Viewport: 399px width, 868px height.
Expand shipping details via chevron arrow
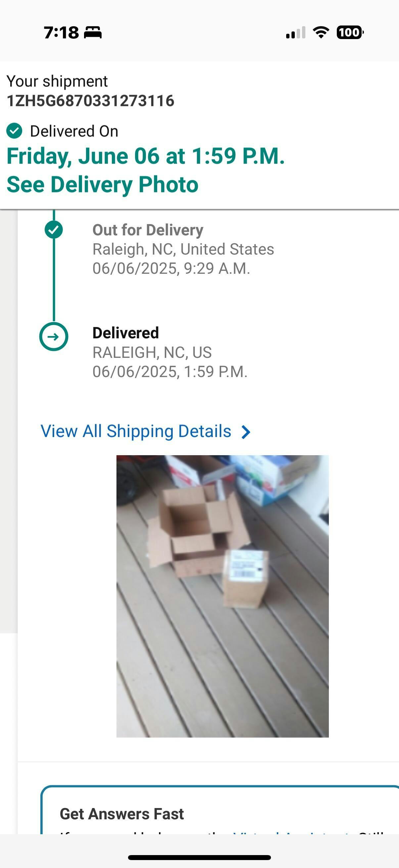pyautogui.click(x=246, y=432)
